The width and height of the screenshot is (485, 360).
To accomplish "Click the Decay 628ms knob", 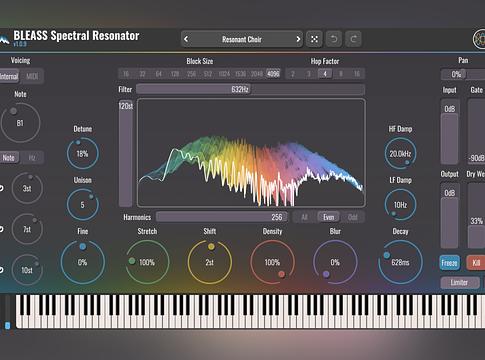I will pos(400,262).
